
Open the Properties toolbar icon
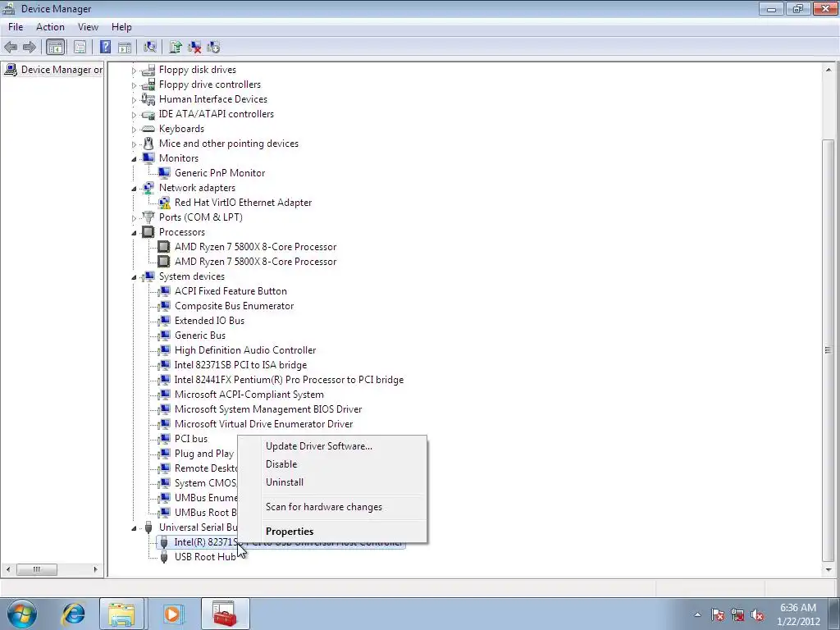[x=80, y=47]
